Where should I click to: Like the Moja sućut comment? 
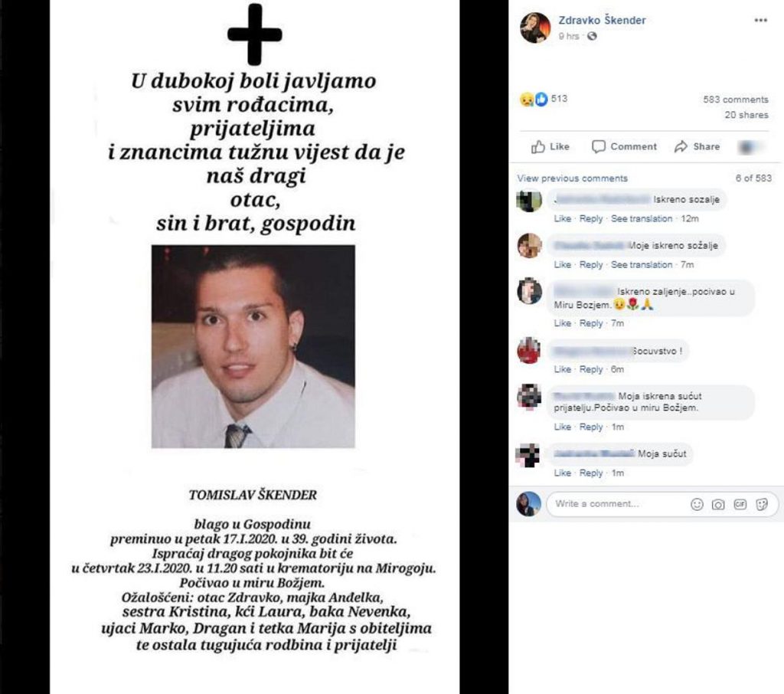563,473
